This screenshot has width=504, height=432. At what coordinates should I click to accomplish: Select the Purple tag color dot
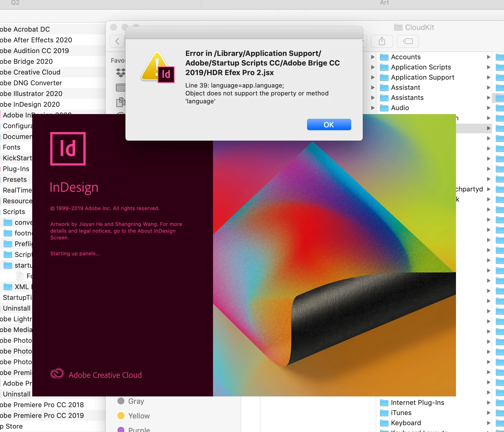point(121,429)
